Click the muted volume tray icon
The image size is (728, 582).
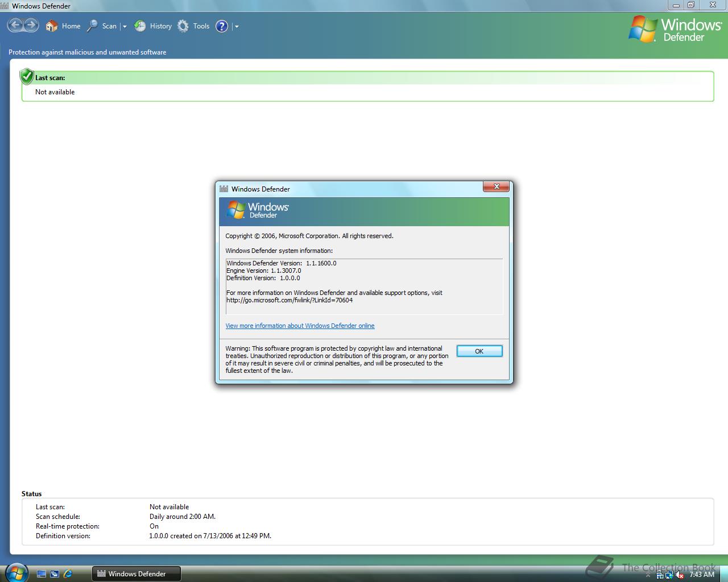tap(680, 575)
